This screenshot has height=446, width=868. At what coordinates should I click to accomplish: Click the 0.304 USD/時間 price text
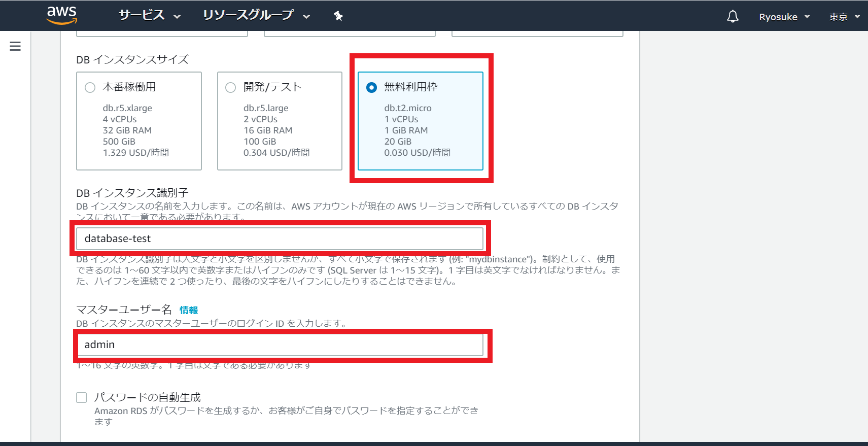(276, 153)
